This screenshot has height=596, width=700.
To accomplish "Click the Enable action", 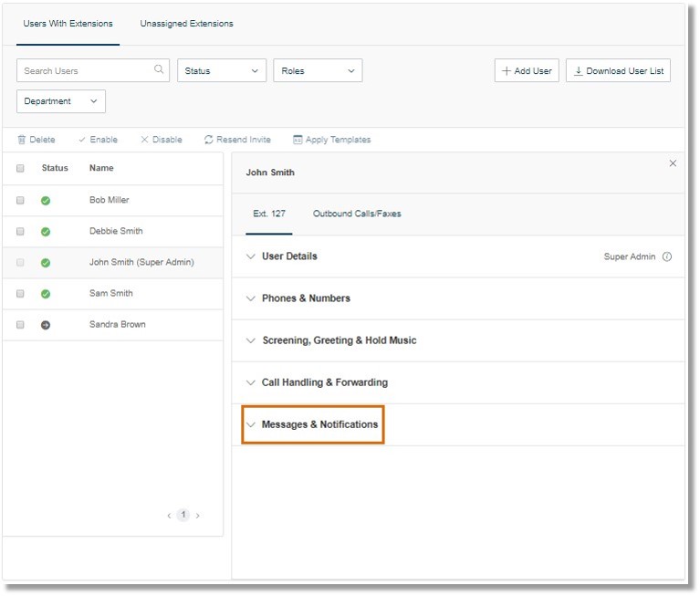I will click(98, 140).
